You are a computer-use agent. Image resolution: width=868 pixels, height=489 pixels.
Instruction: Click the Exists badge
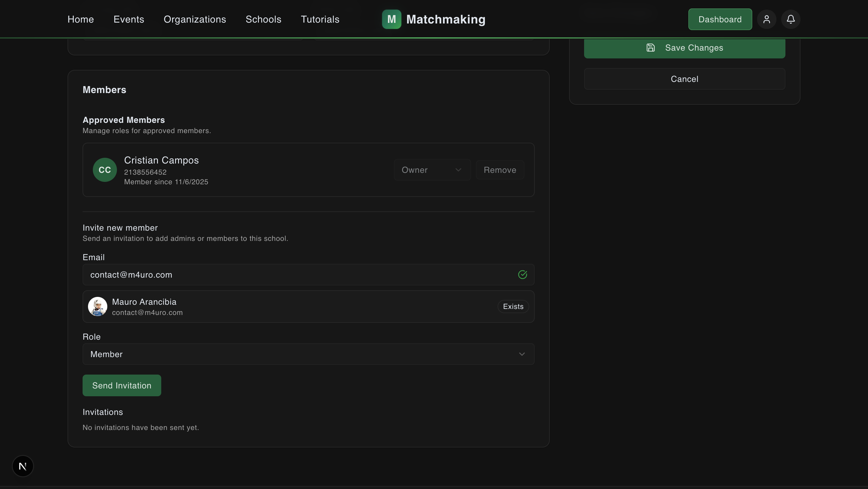[x=513, y=307]
